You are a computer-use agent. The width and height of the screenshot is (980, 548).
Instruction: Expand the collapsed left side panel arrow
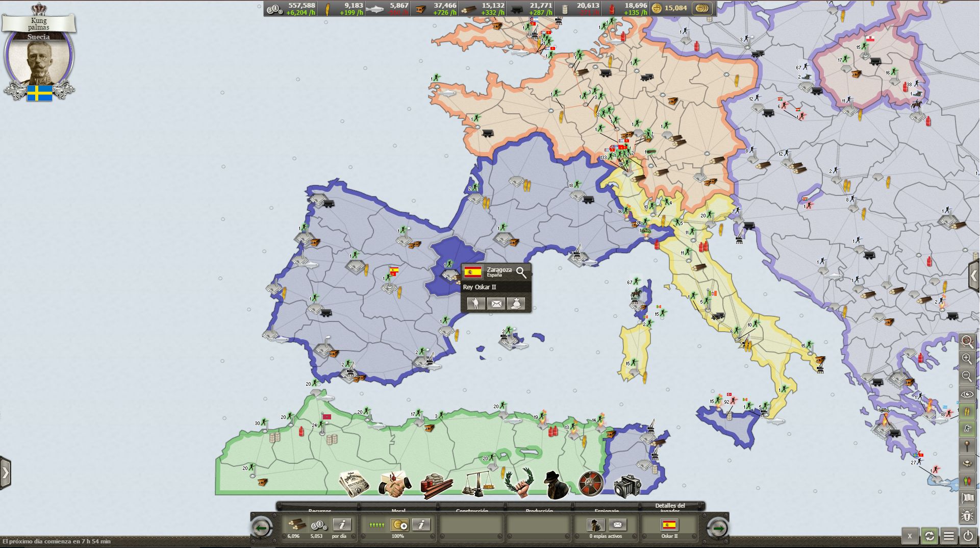[5, 473]
